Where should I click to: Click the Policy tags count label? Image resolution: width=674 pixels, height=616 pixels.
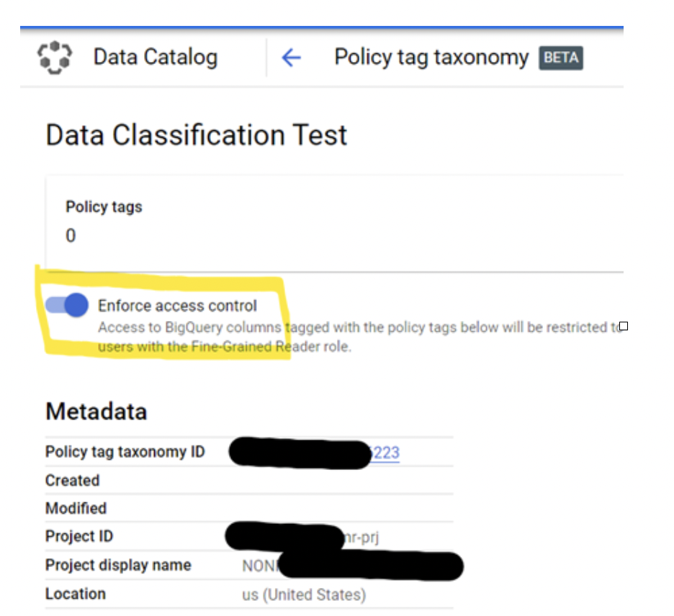104,207
